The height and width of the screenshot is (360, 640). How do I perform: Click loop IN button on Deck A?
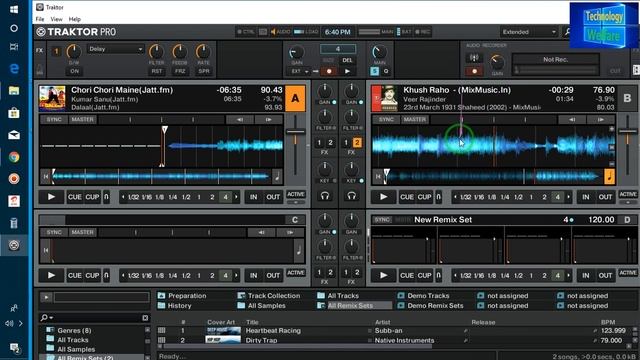click(x=253, y=197)
